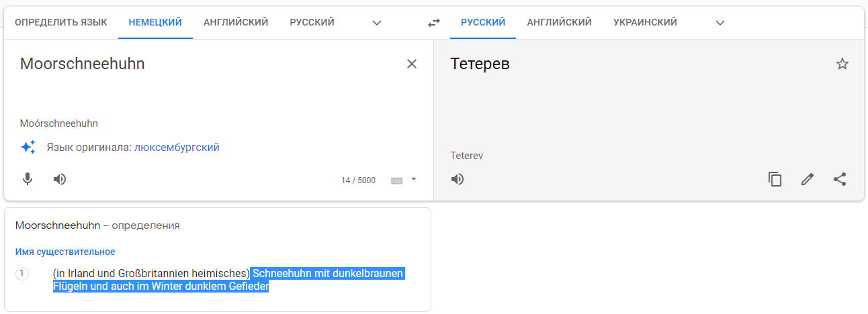Viewport: 868px width, 314px height.
Task: Open keyboard input options arrow
Action: 414,179
